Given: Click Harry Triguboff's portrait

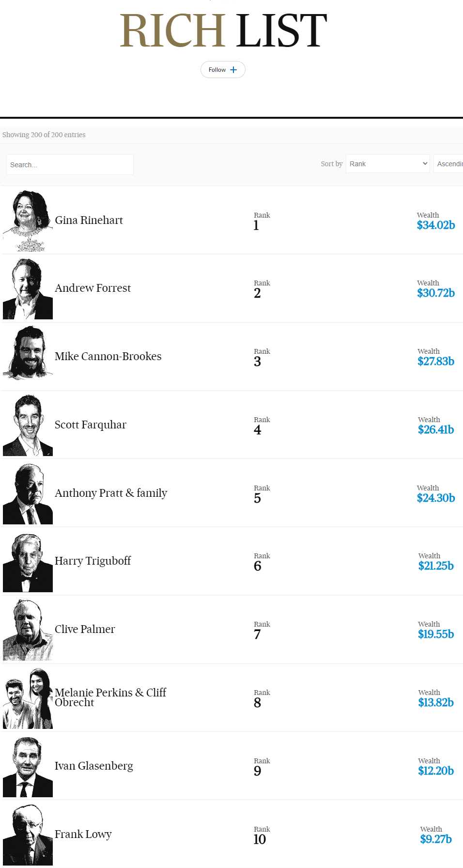Looking at the screenshot, I should coord(28,562).
